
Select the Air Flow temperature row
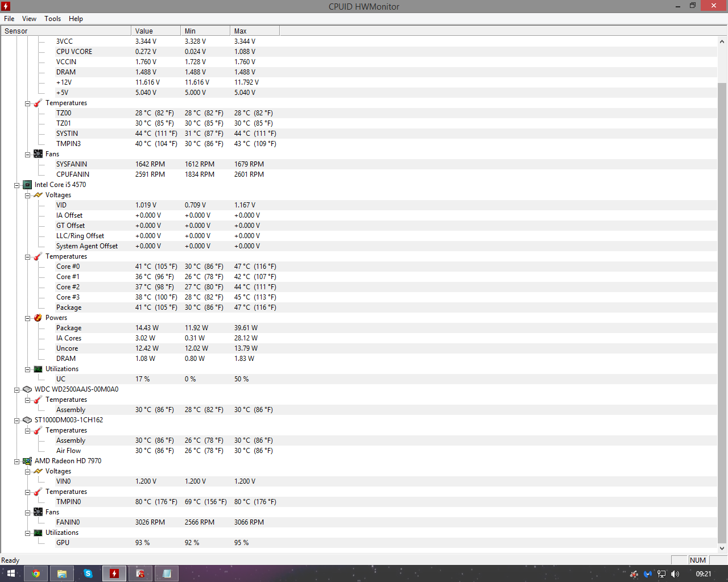359,451
